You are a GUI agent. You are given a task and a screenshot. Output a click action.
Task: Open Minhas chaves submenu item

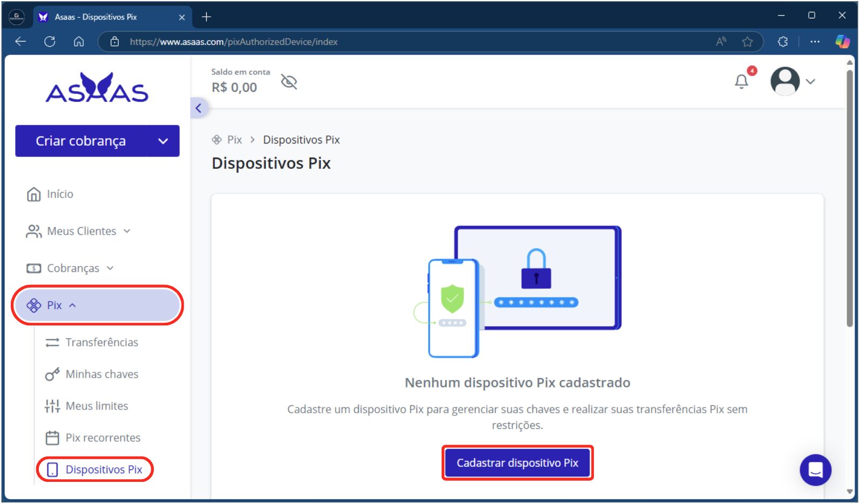[x=92, y=374]
